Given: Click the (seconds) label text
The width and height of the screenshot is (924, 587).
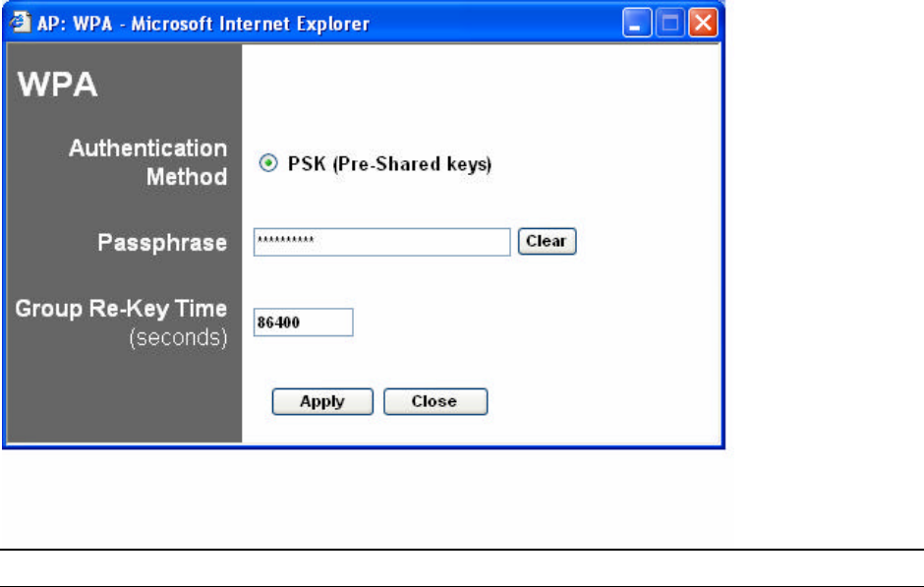Looking at the screenshot, I should point(178,337).
